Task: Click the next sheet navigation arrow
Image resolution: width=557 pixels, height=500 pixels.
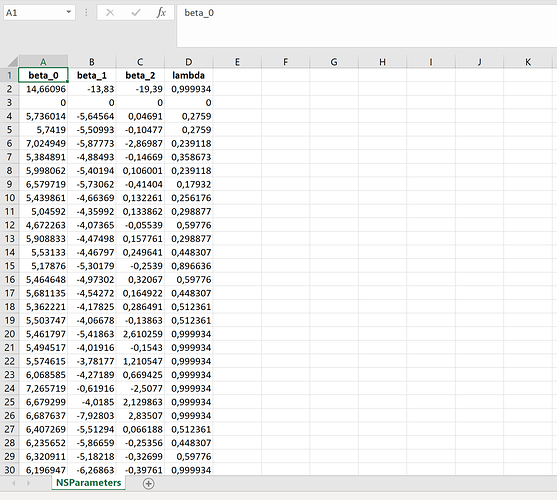Action: [28, 483]
